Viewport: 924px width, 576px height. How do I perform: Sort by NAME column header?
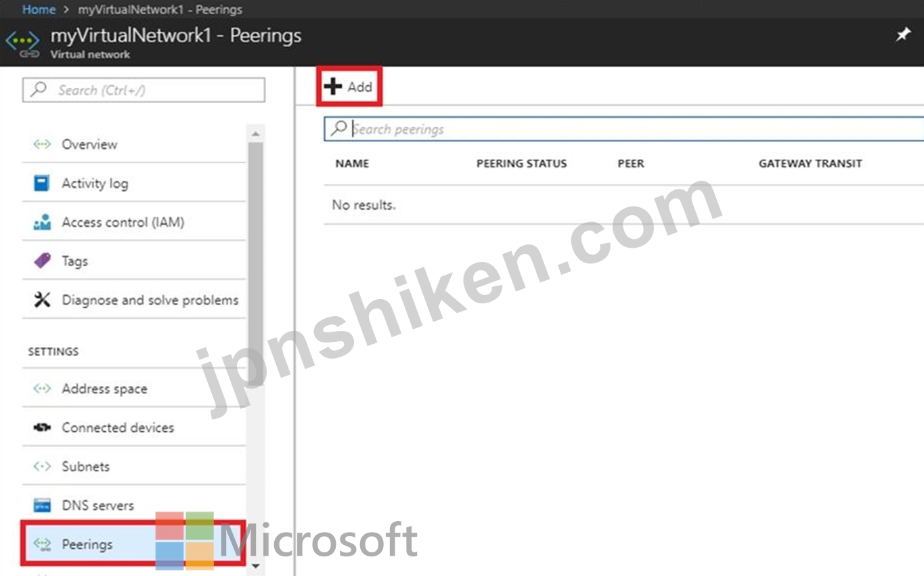click(352, 163)
